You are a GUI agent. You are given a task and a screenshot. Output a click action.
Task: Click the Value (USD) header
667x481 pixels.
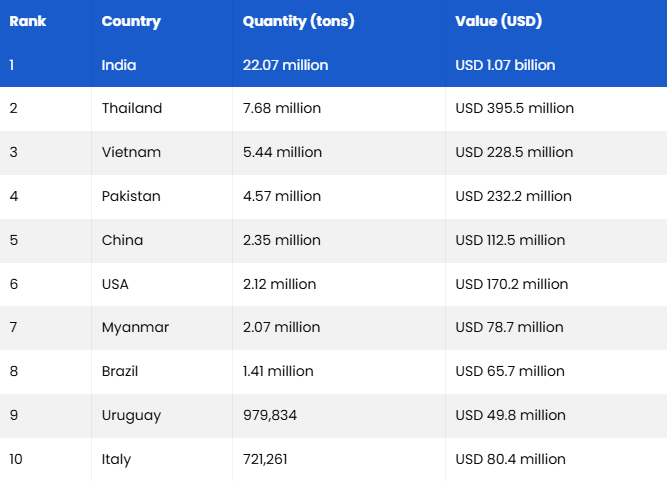tap(499, 21)
